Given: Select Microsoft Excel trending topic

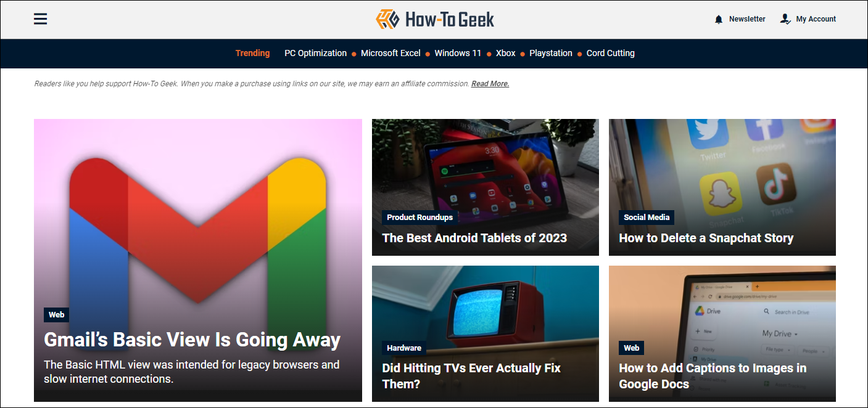Looking at the screenshot, I should click(x=391, y=53).
